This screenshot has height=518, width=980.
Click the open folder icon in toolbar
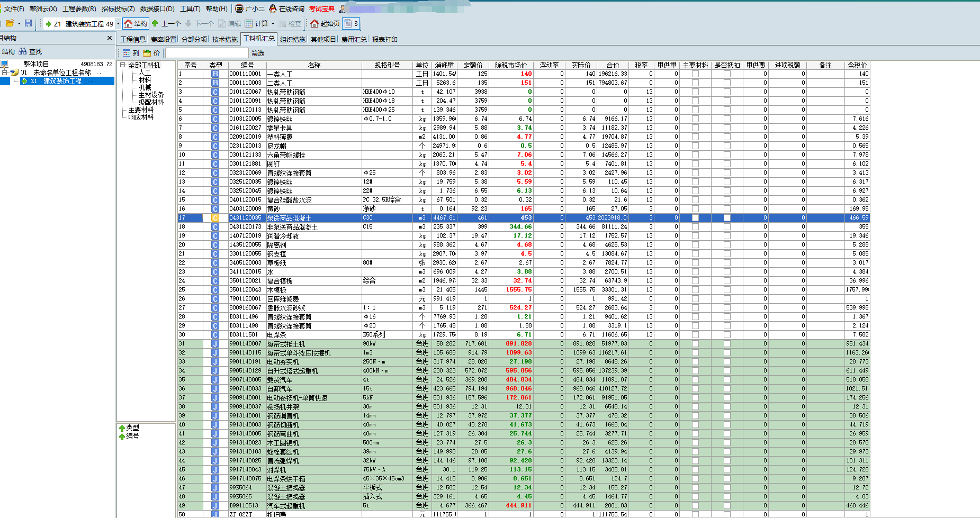pos(10,23)
